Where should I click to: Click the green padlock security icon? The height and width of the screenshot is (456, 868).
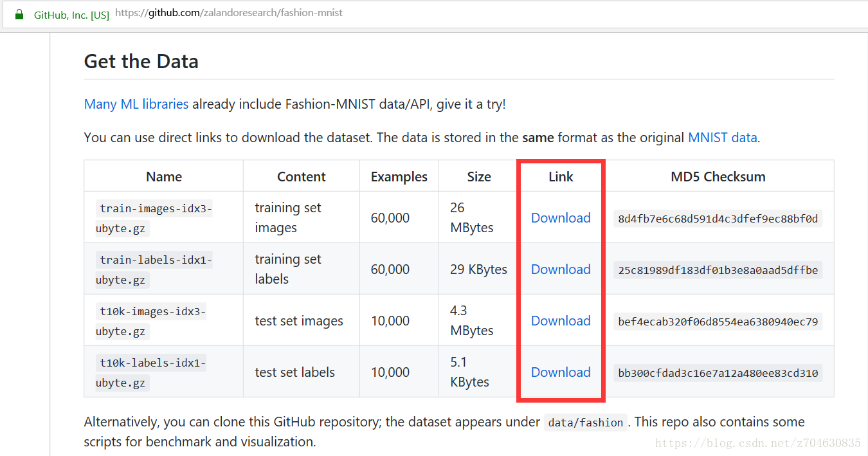19,14
